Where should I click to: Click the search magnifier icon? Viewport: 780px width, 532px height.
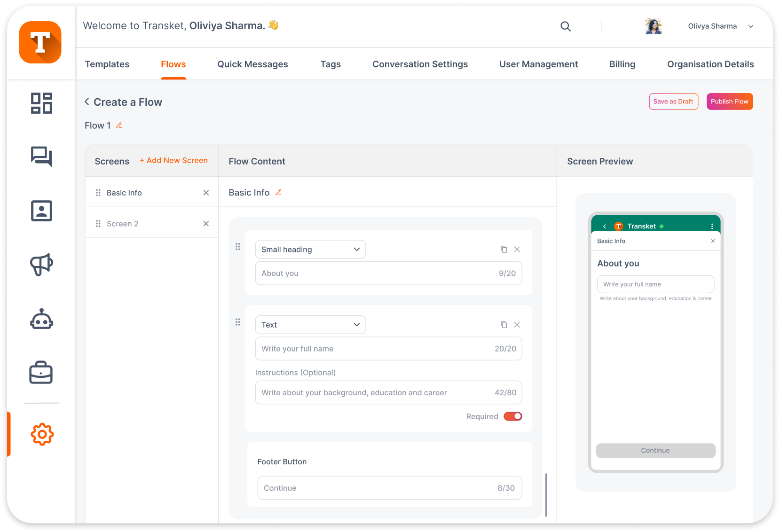(566, 26)
